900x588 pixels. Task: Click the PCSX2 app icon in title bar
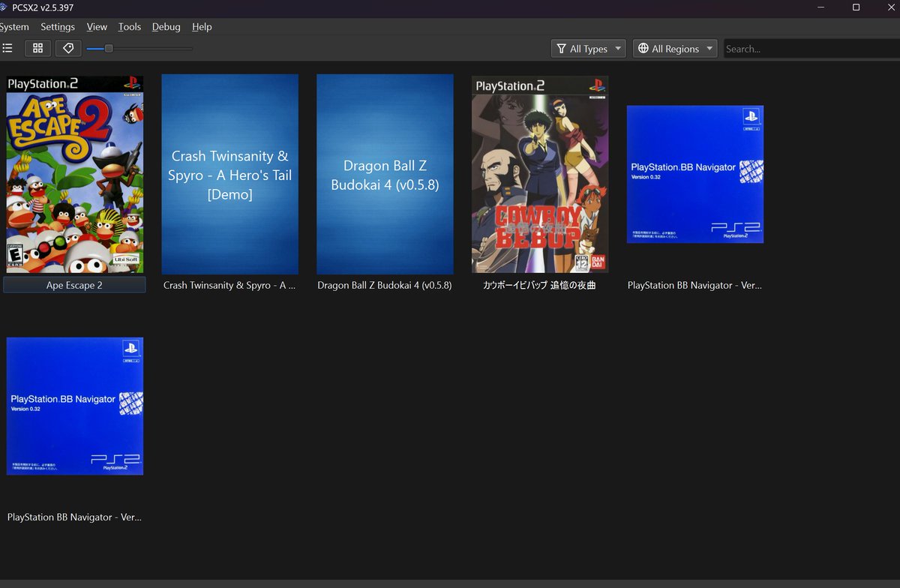[4, 7]
